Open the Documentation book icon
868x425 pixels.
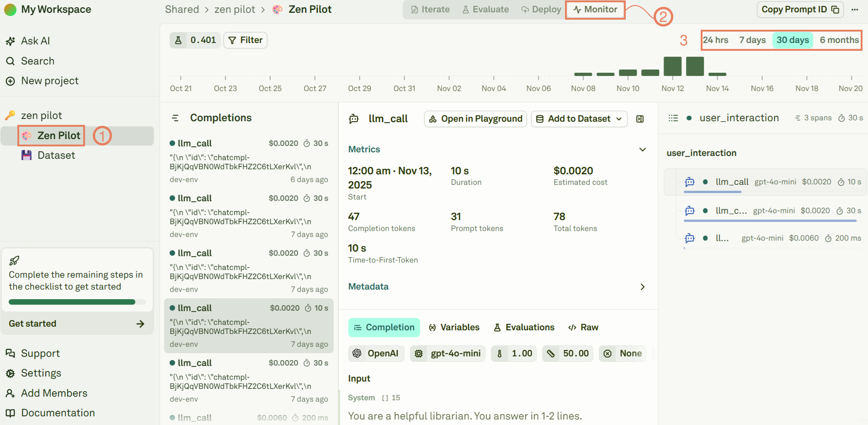click(x=10, y=413)
